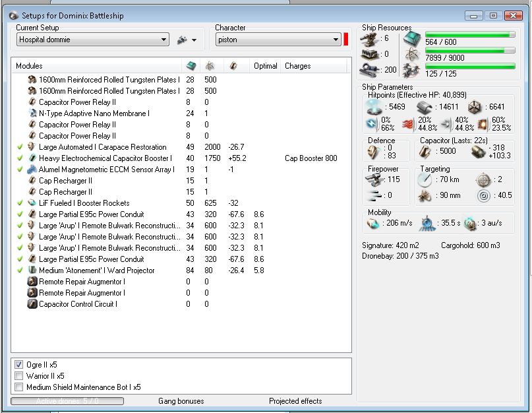Screen dimensions: 532x413
Task: Open the Gang bonuses section
Action: click(x=181, y=401)
